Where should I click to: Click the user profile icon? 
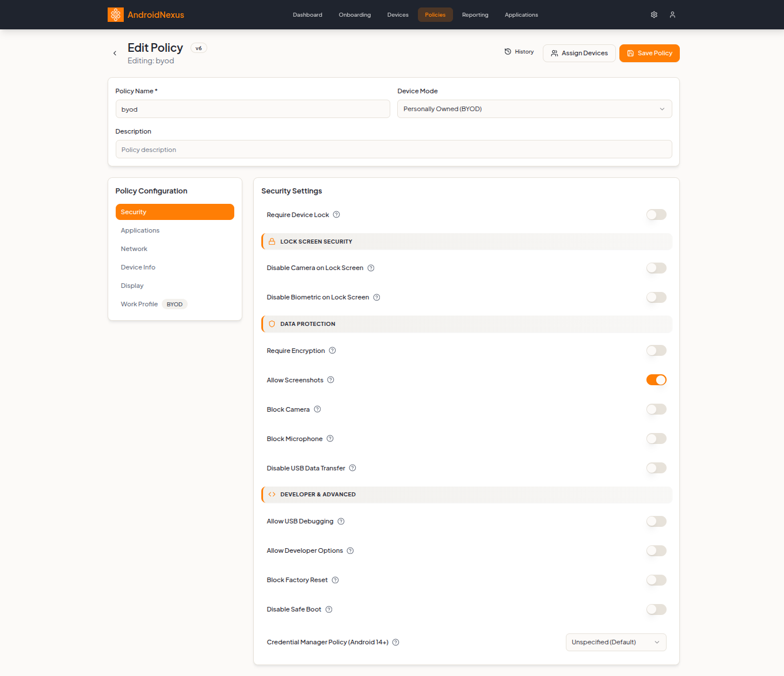point(672,14)
